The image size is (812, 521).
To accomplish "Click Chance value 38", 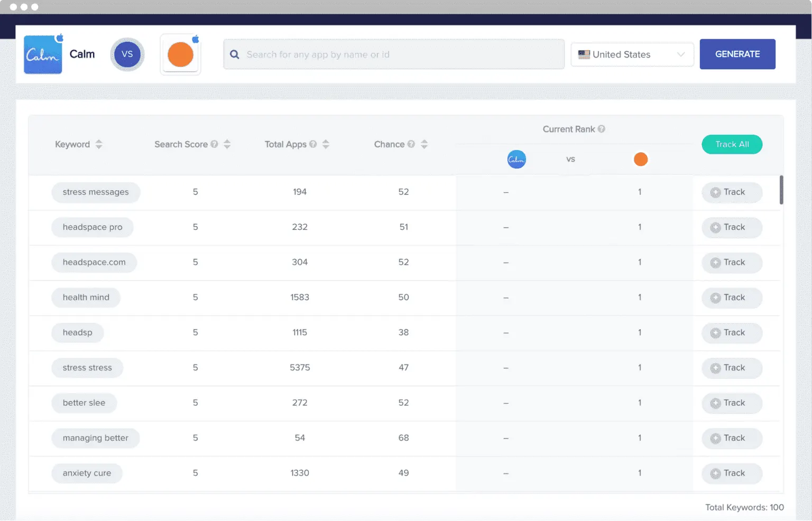I will 403,332.
